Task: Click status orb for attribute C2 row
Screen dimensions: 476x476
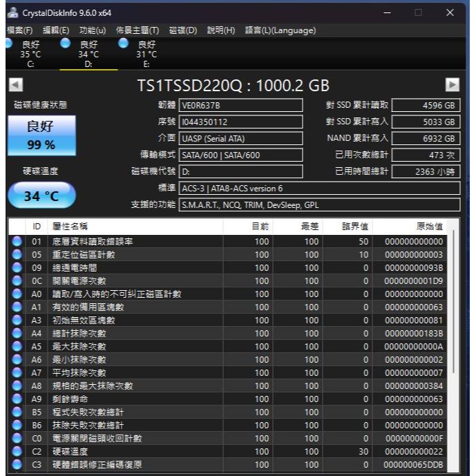Action: pyautogui.click(x=17, y=451)
